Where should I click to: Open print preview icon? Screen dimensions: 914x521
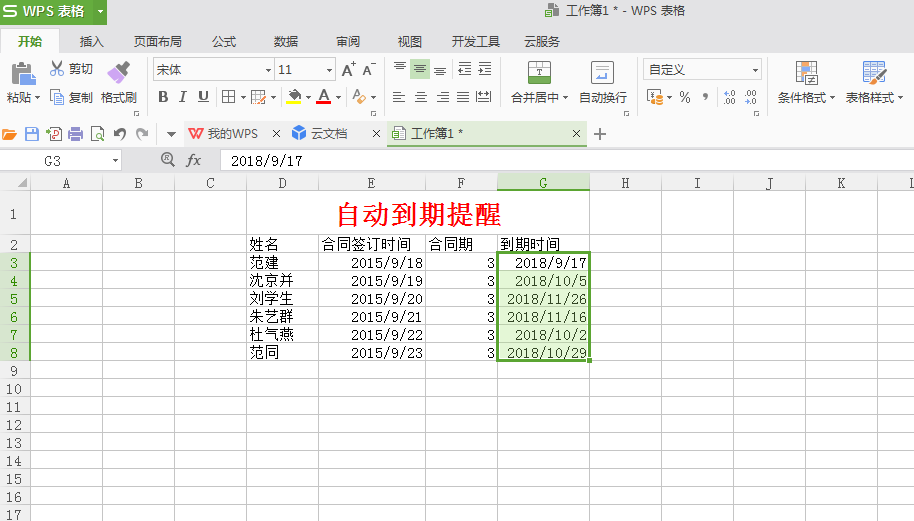[x=97, y=134]
